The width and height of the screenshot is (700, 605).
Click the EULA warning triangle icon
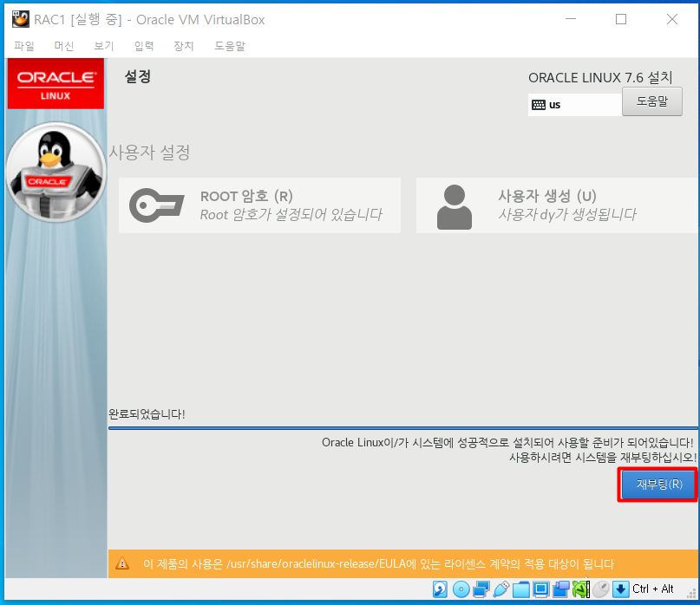click(x=122, y=563)
